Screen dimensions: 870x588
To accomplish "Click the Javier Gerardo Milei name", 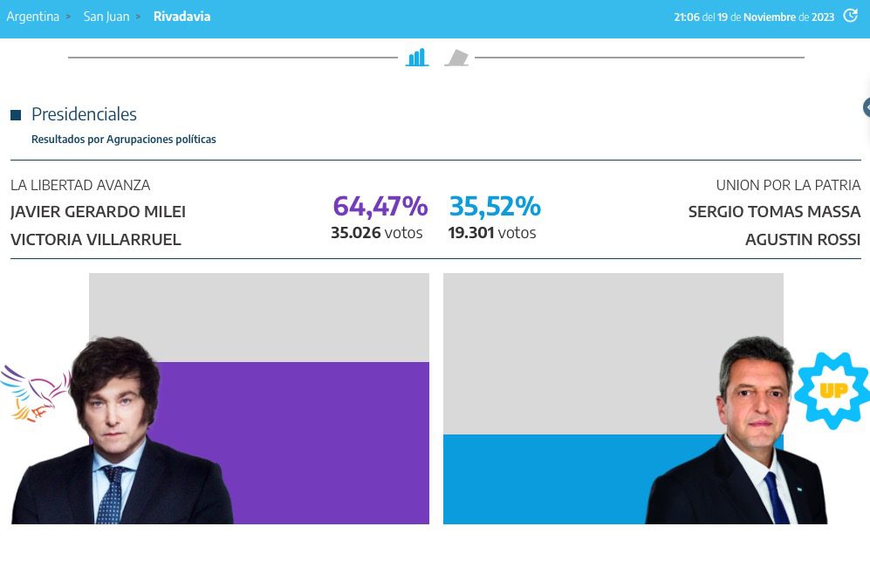I will click(x=98, y=212).
